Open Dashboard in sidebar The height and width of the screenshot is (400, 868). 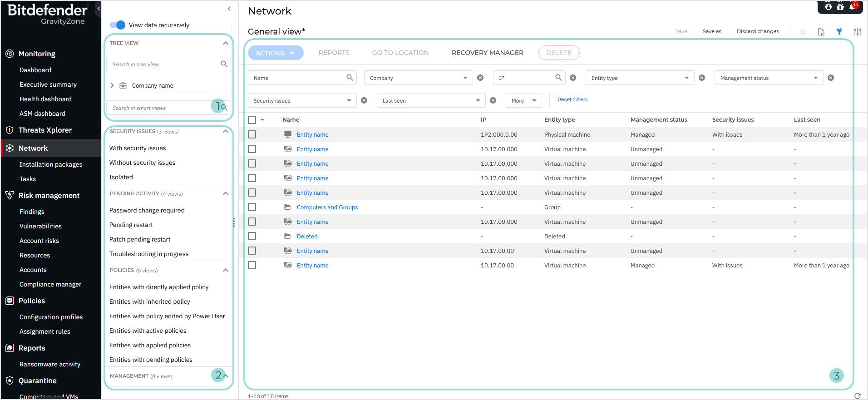(x=35, y=70)
